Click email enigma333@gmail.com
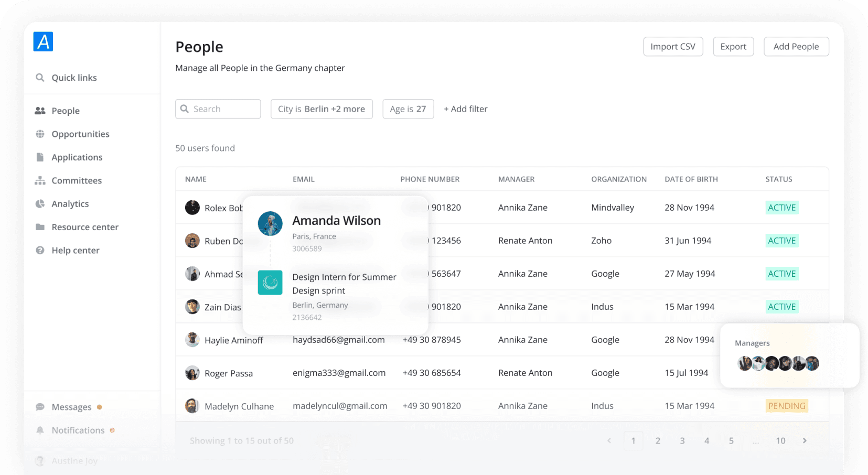The width and height of the screenshot is (868, 475). tap(339, 373)
